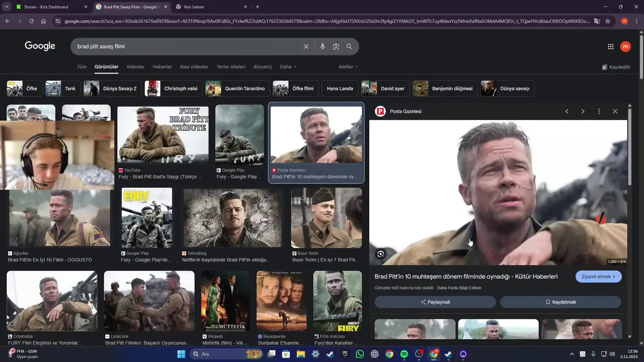The image size is (644, 362).
Task: Clear the search box with the X icon
Action: 306,46
